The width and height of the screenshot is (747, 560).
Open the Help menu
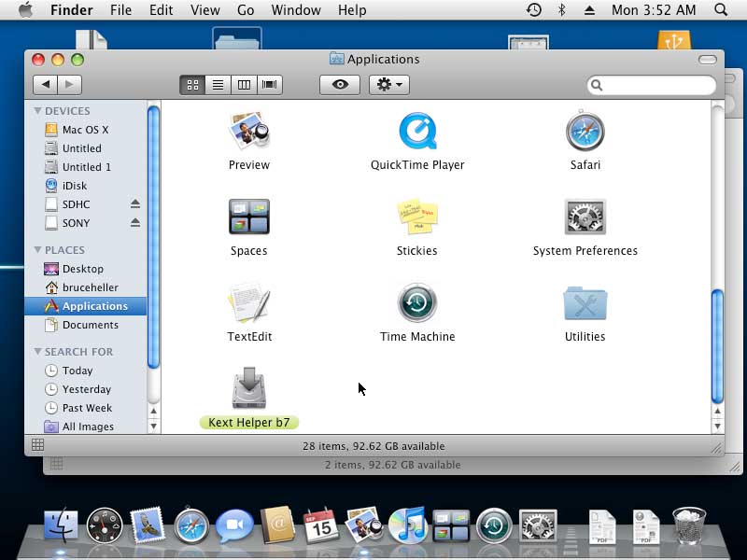point(352,10)
